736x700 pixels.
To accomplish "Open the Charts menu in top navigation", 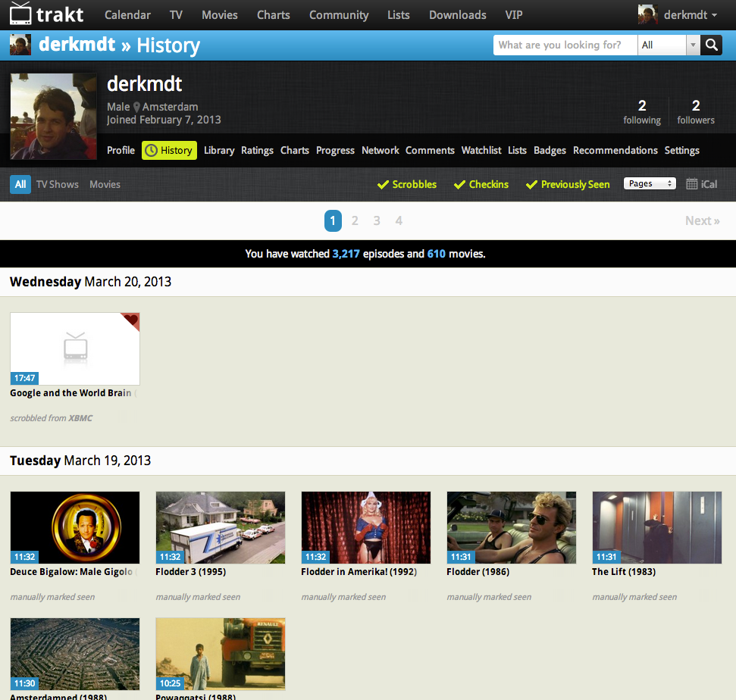I will coord(273,15).
